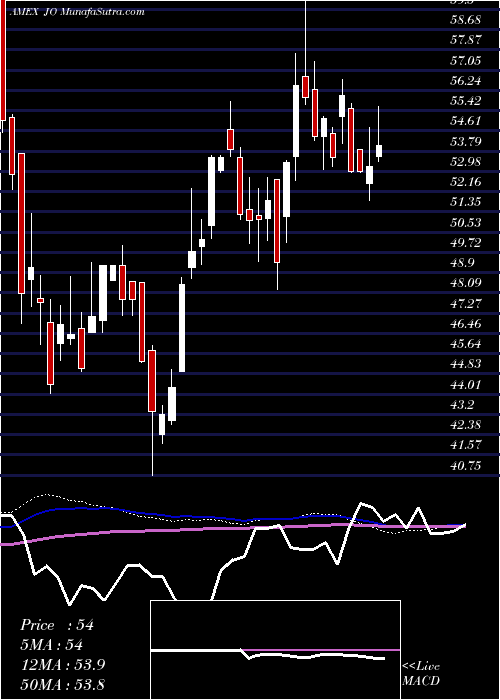Click the 50.53 axis value
This screenshot has width=500, height=700.
coord(466,222)
